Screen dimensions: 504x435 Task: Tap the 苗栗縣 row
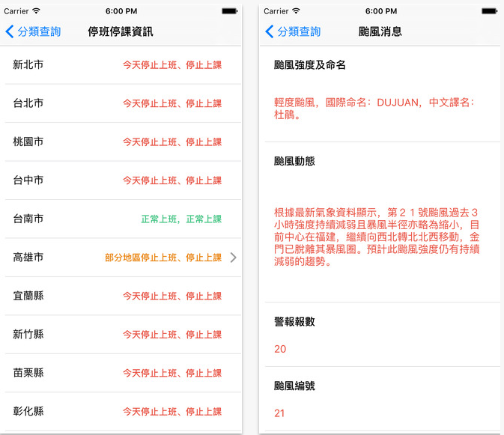tap(121, 373)
